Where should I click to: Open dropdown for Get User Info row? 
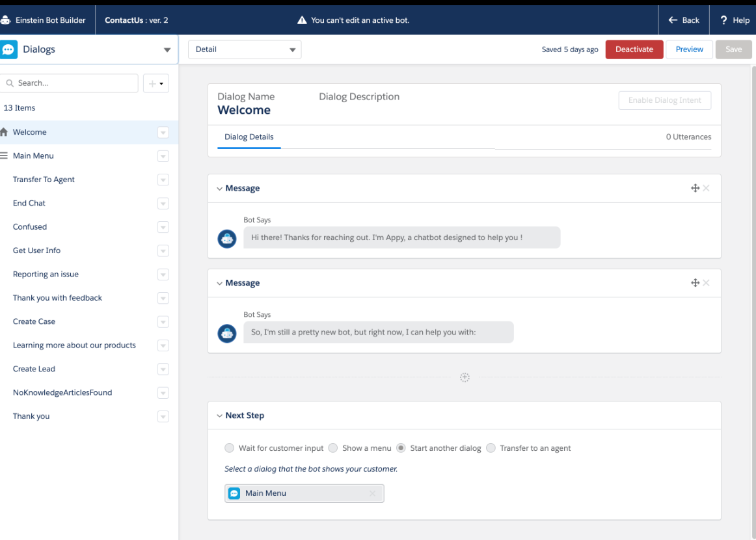point(163,250)
